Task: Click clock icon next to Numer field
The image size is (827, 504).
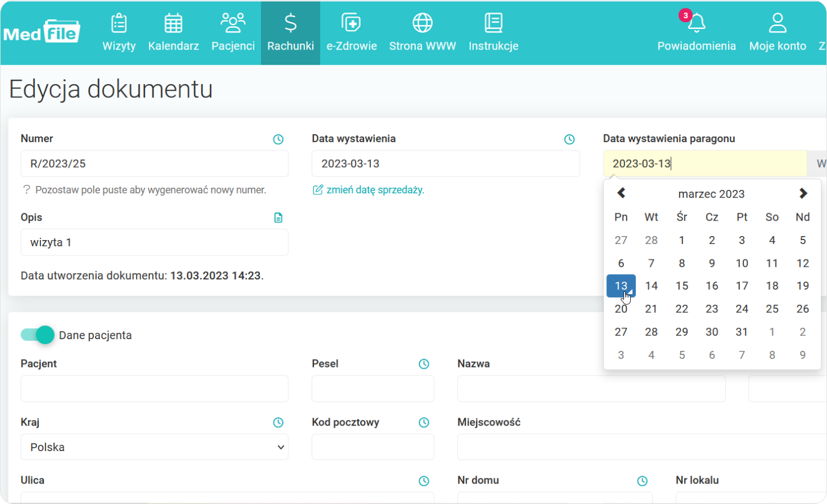Action: pyautogui.click(x=278, y=139)
